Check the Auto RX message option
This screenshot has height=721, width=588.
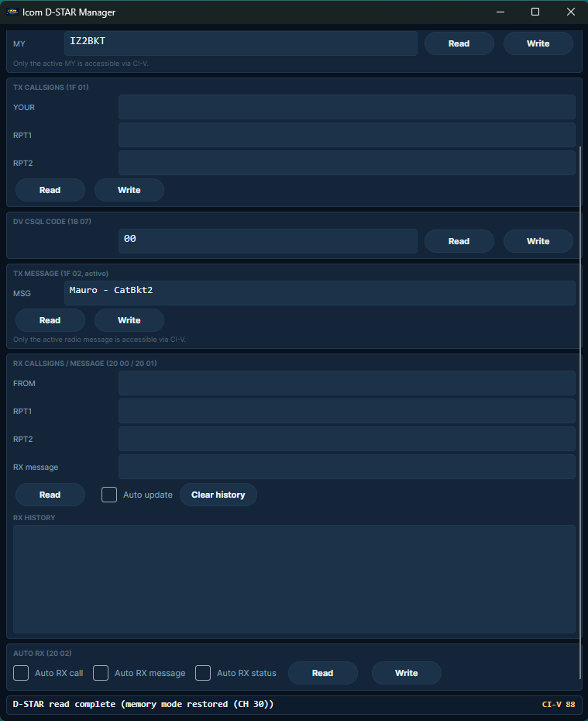101,673
